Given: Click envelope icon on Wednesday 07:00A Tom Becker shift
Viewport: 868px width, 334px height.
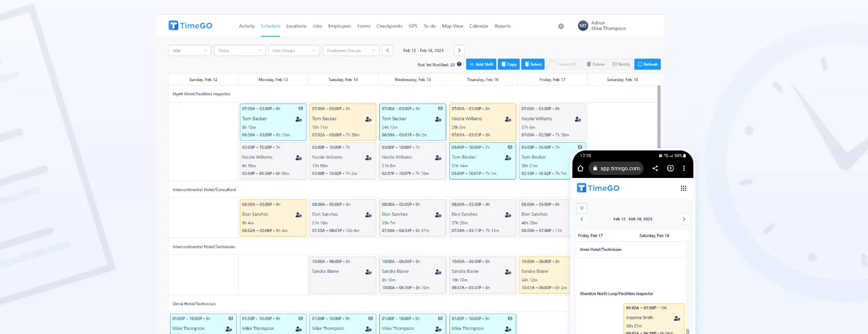Looking at the screenshot, I should click(440, 109).
